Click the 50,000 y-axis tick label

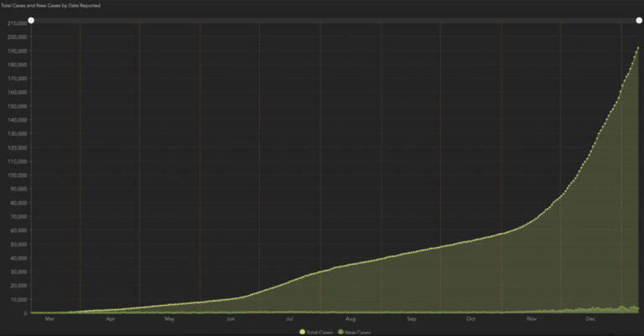(17, 244)
